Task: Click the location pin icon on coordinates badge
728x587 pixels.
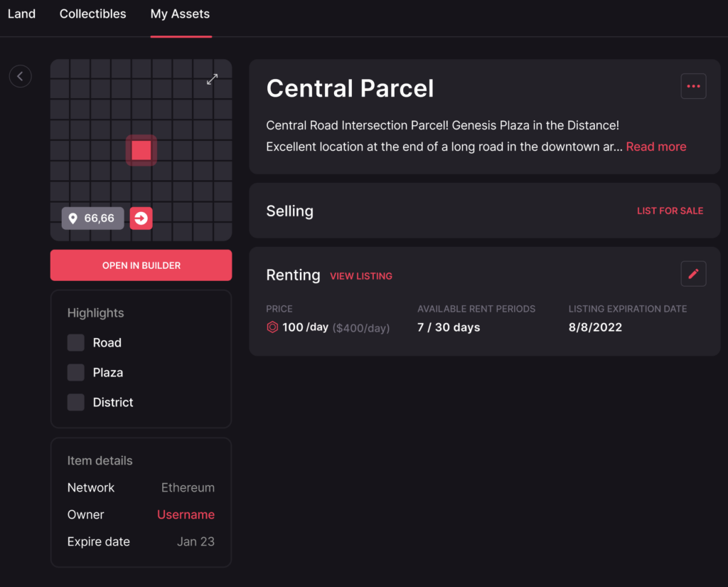Action: [x=73, y=218]
